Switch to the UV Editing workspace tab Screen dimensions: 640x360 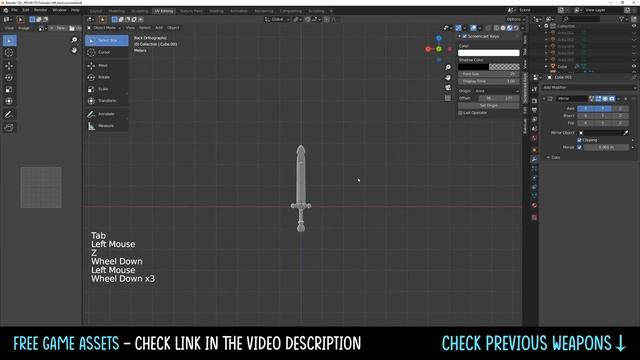click(164, 11)
